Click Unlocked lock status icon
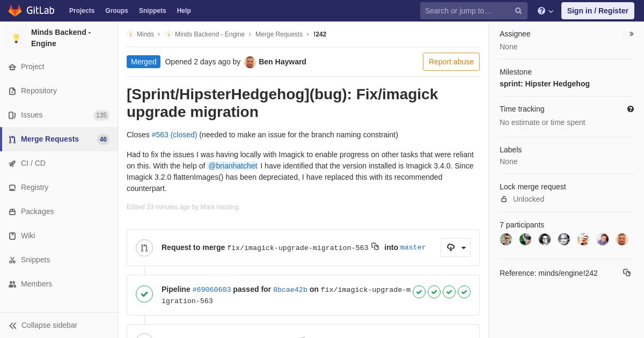 pyautogui.click(x=504, y=199)
